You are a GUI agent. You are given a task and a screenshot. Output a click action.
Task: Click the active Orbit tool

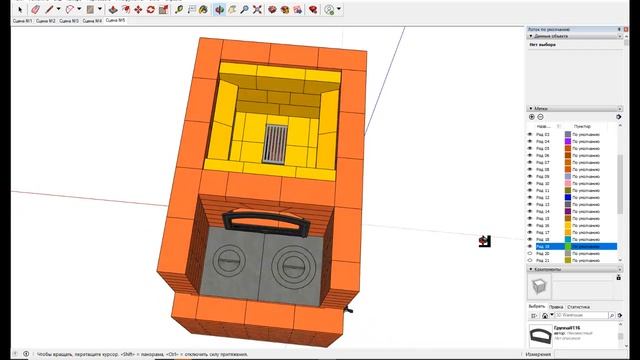[219, 9]
